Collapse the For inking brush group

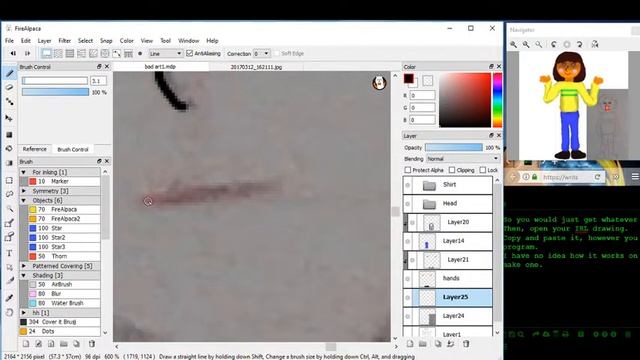point(24,172)
